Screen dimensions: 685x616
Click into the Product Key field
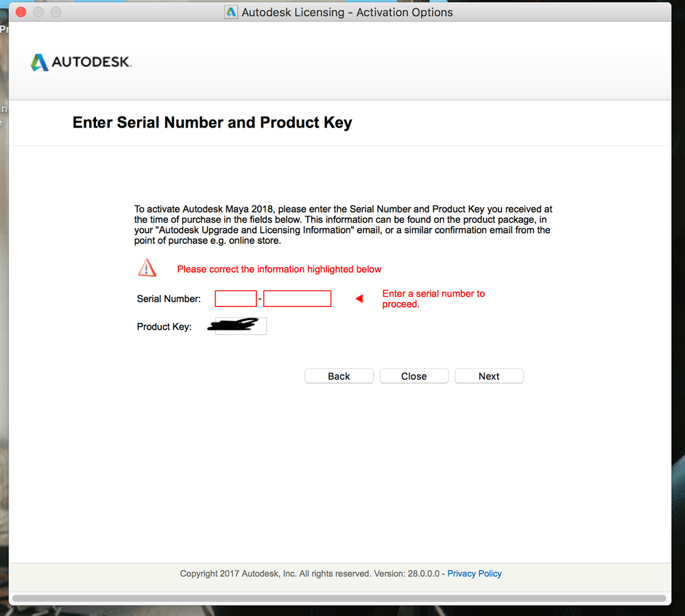(x=241, y=326)
